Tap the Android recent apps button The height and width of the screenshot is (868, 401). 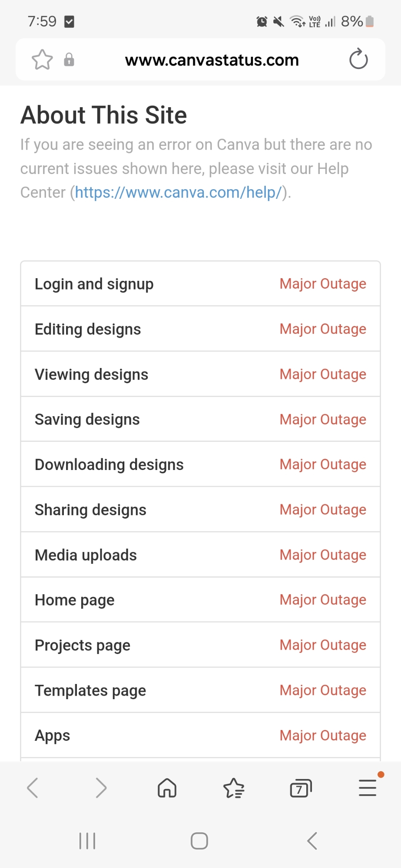coord(87,841)
